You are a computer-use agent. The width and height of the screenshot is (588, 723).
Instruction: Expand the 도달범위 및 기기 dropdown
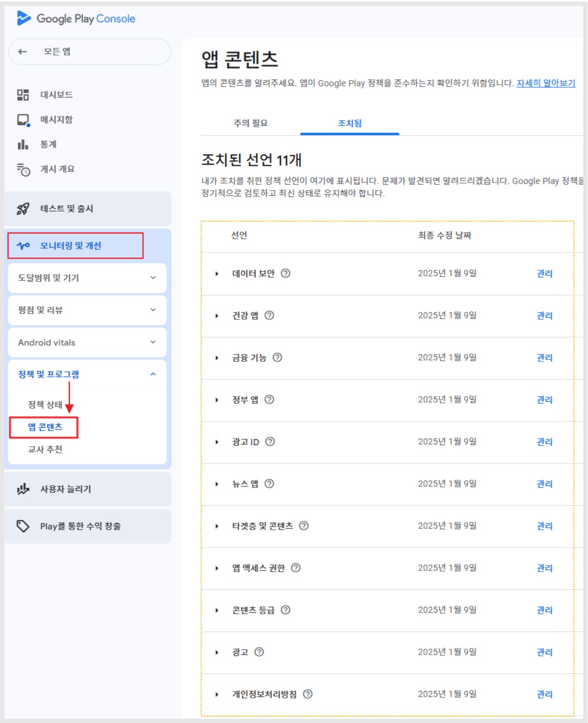[x=87, y=278]
